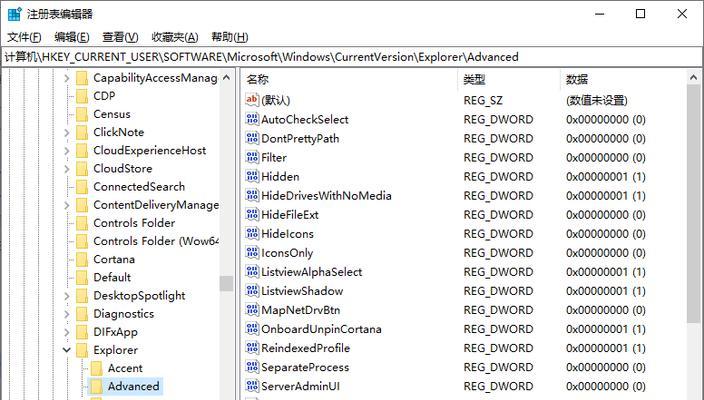Click the MapNetDrvBtn DWORD icon
704x400 pixels.
tap(252, 310)
